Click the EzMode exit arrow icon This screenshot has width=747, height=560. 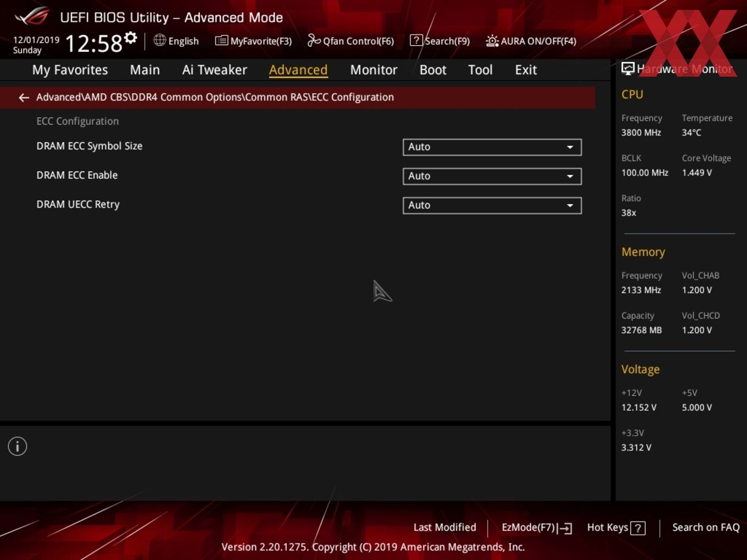click(565, 528)
